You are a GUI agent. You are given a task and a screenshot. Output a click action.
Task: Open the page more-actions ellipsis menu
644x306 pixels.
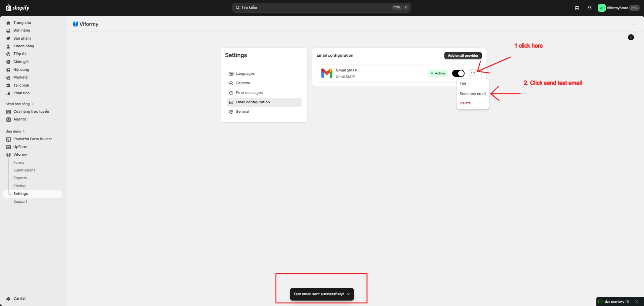[x=634, y=24]
